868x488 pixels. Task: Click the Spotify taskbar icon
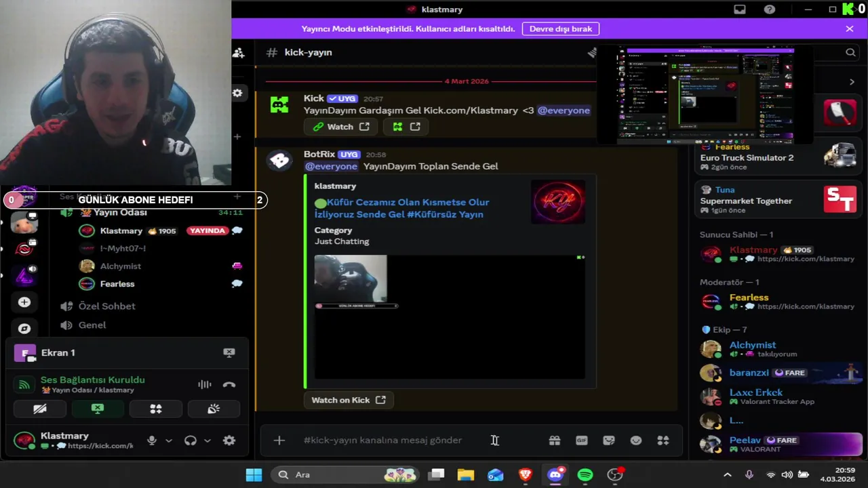coord(585,474)
